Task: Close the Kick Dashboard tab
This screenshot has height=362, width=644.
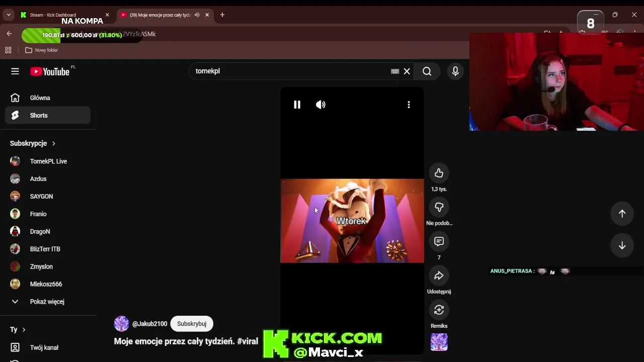Action: [x=107, y=15]
